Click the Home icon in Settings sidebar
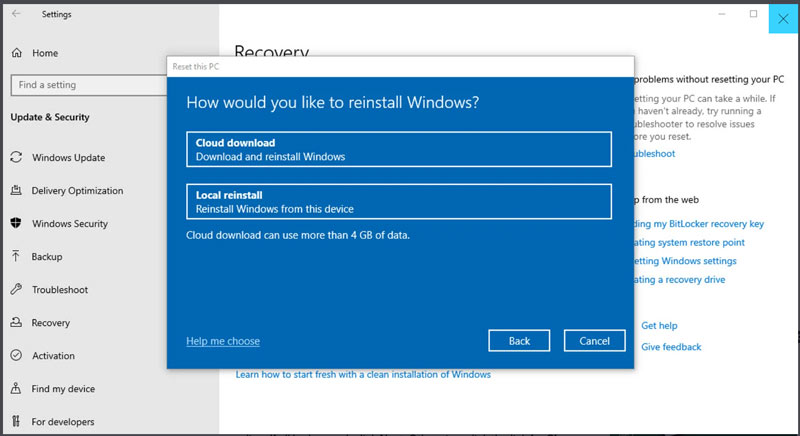Screen dimensions: 800x436 tap(17, 53)
